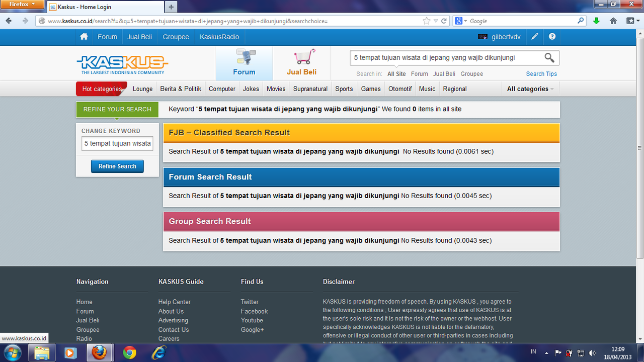Open the Search Tips link

(541, 74)
